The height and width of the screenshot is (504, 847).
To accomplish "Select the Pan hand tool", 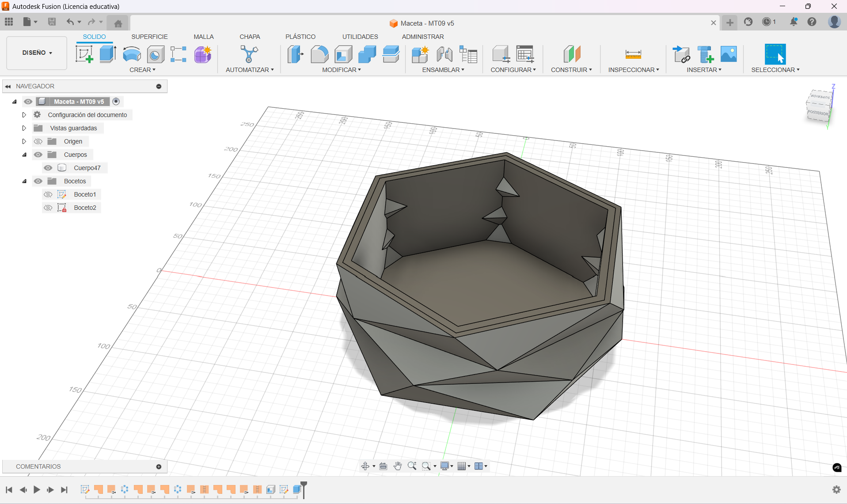I will [x=398, y=466].
